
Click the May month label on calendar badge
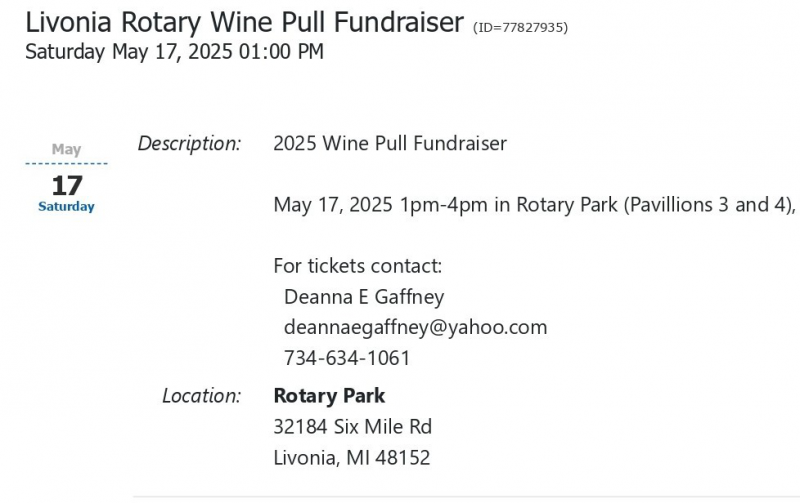click(66, 149)
